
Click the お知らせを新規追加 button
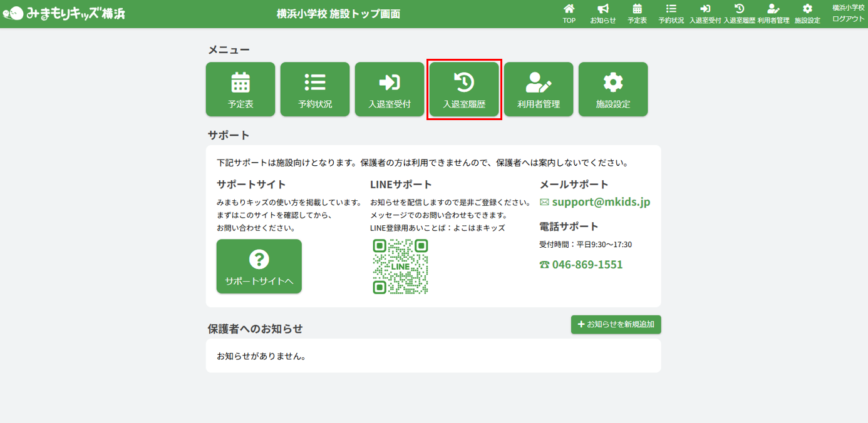tap(616, 324)
